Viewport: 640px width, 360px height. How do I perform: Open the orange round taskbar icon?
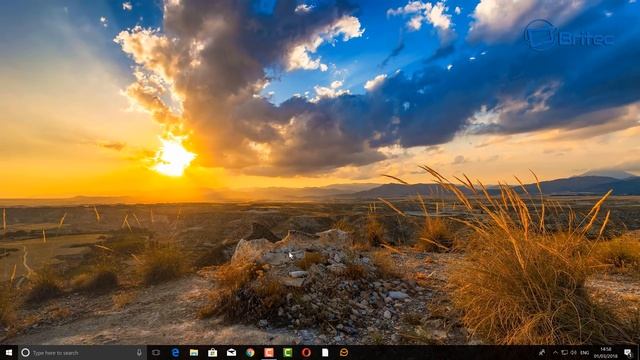point(344,353)
